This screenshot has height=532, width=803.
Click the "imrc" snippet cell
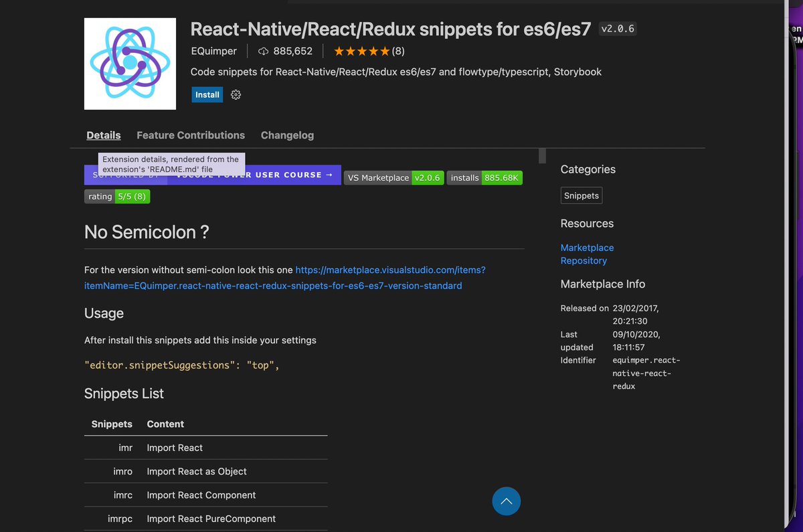(x=123, y=495)
